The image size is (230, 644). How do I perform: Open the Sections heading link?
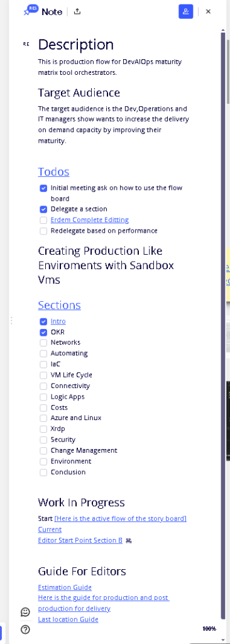pyautogui.click(x=60, y=305)
